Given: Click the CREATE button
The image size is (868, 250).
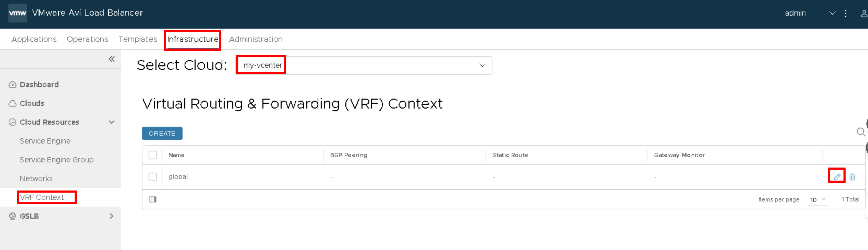Looking at the screenshot, I should click(x=162, y=133).
